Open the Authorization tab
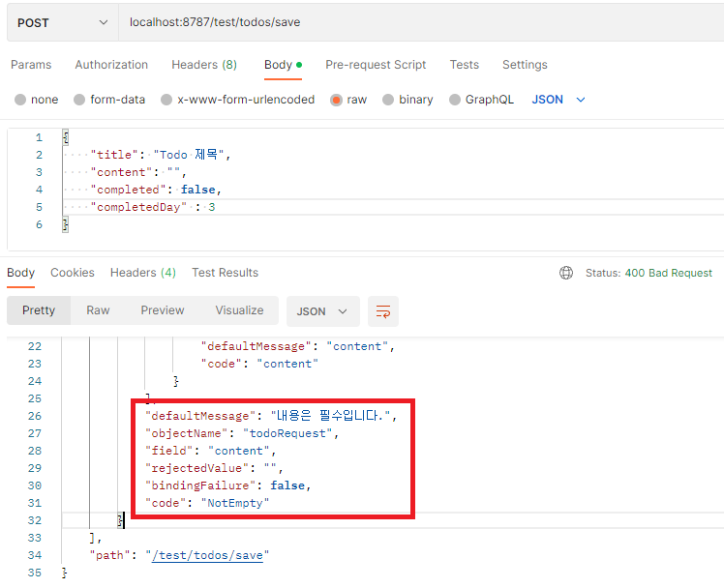The height and width of the screenshot is (588, 724). (x=111, y=65)
